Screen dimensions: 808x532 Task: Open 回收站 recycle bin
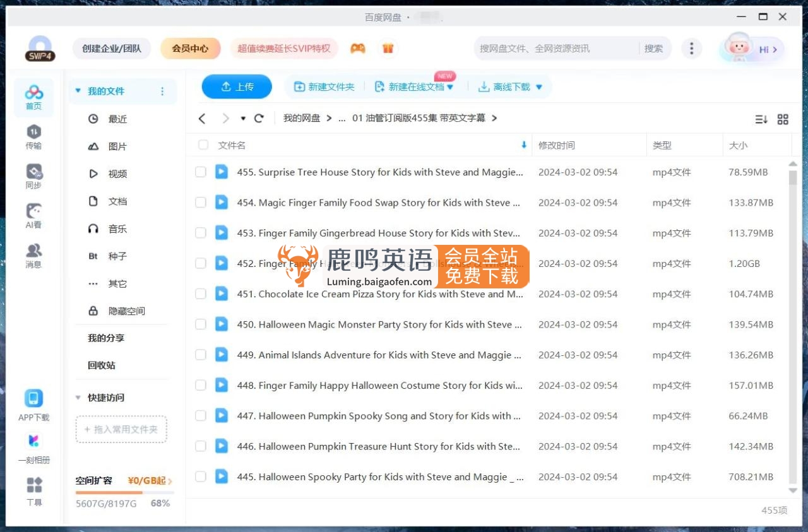tap(102, 365)
